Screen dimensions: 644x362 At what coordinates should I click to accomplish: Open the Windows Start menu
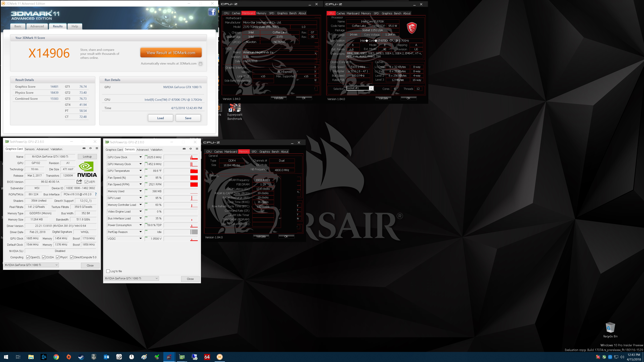(x=6, y=357)
